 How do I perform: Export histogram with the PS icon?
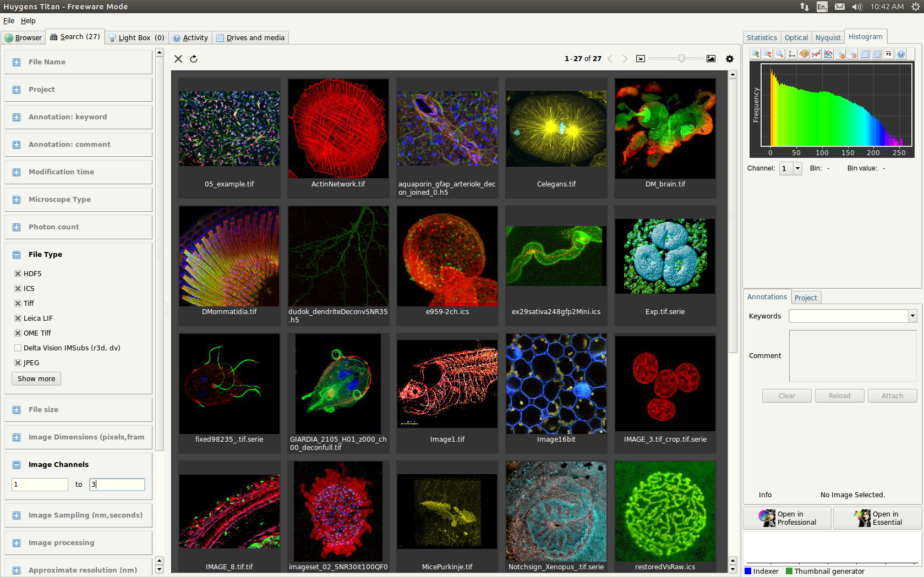(x=889, y=54)
